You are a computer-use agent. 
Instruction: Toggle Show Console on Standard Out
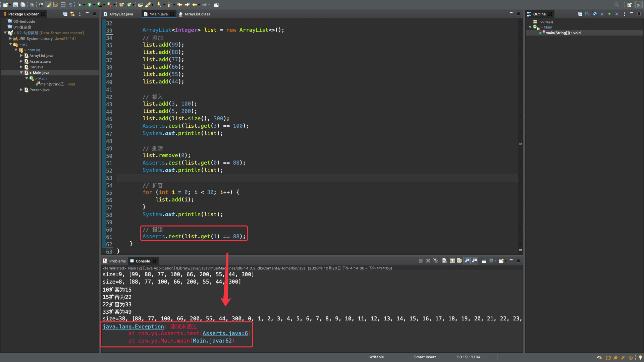[x=467, y=261]
